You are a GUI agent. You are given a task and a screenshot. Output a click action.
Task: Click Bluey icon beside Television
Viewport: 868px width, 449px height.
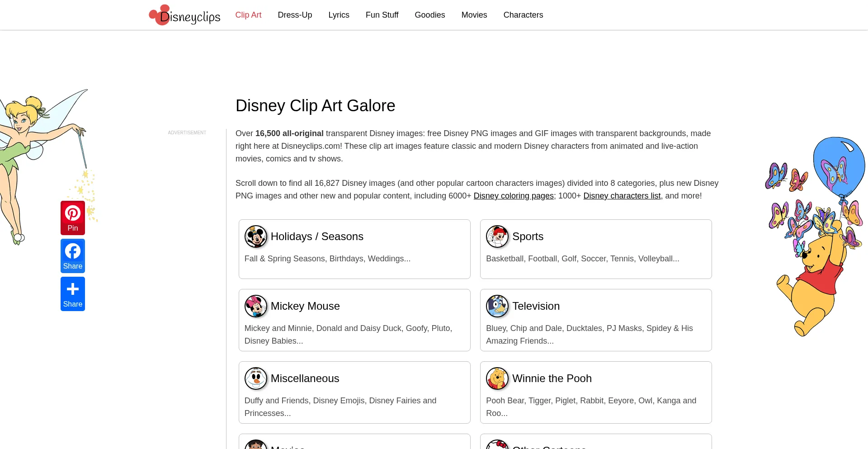click(x=497, y=306)
